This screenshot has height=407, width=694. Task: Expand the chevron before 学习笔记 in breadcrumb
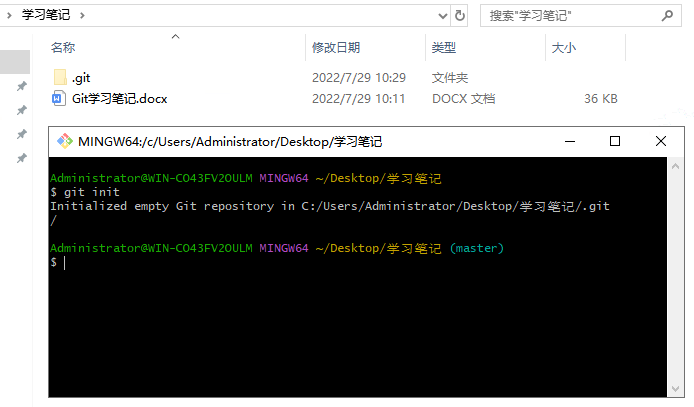9,15
